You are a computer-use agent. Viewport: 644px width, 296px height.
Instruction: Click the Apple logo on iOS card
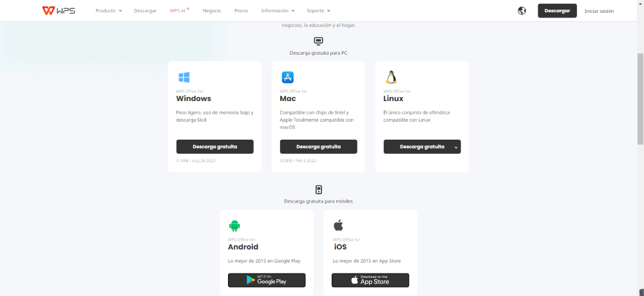click(x=338, y=225)
